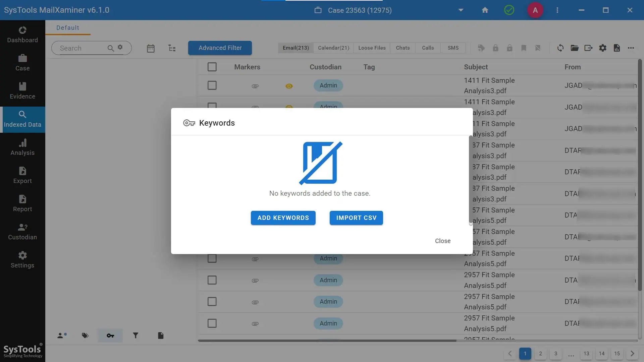Screen dimensions: 644x362
Task: Switch to the Loose Files tab
Action: pyautogui.click(x=372, y=48)
